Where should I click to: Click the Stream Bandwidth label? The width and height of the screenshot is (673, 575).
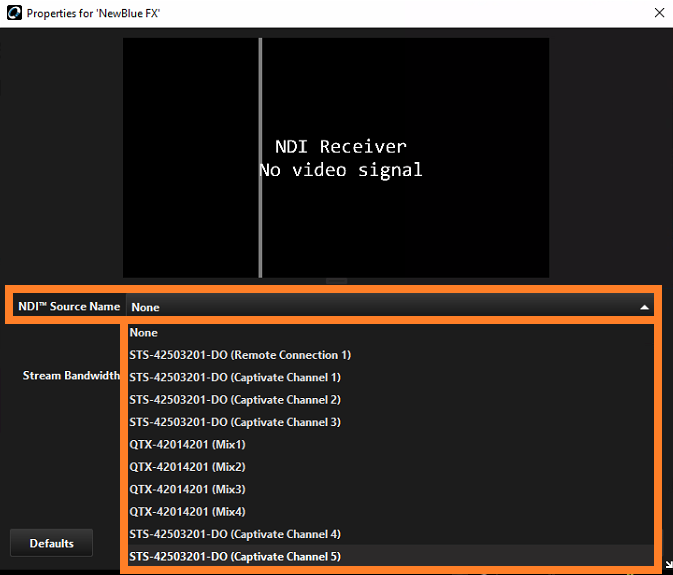pos(71,375)
